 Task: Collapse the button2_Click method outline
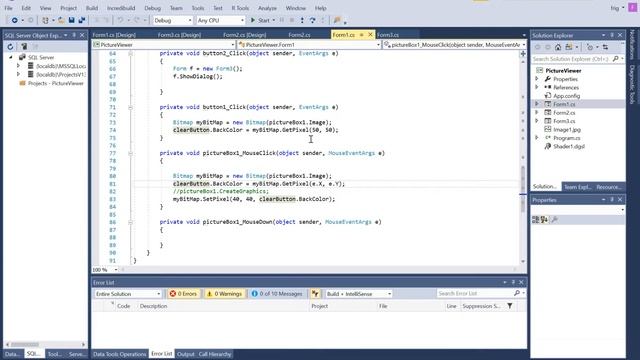[130, 53]
